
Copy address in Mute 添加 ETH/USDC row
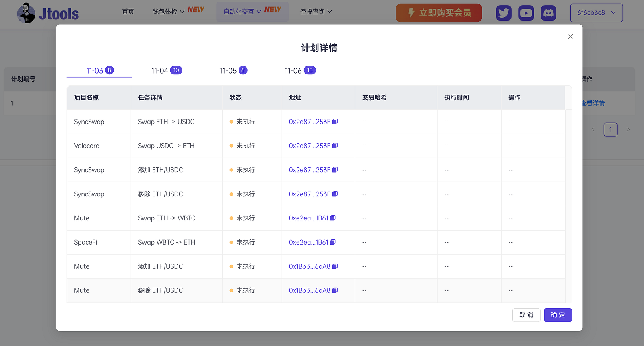pos(335,266)
